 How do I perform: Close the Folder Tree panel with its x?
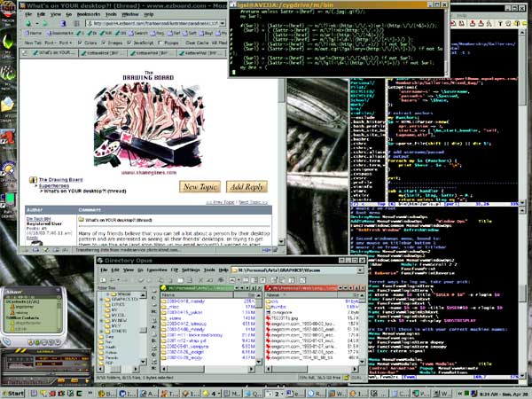145,288
